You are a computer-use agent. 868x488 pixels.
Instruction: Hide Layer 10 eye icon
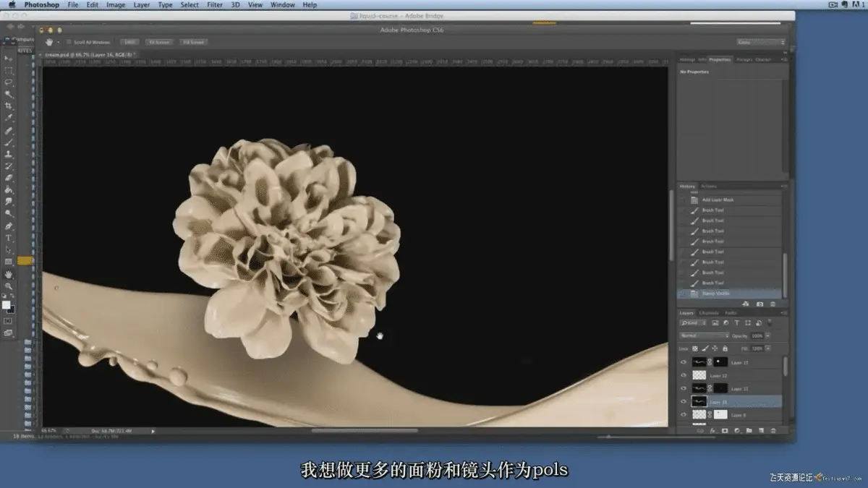click(x=684, y=401)
